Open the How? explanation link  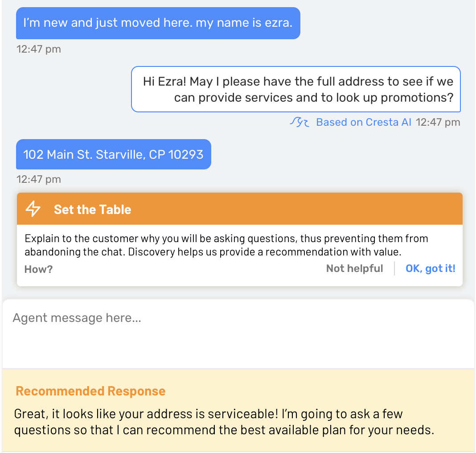[x=38, y=269]
